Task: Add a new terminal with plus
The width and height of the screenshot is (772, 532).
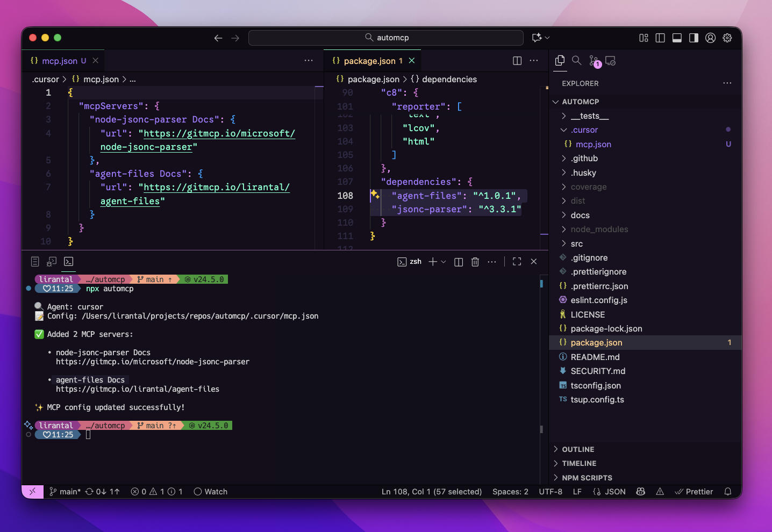Action: pyautogui.click(x=433, y=262)
